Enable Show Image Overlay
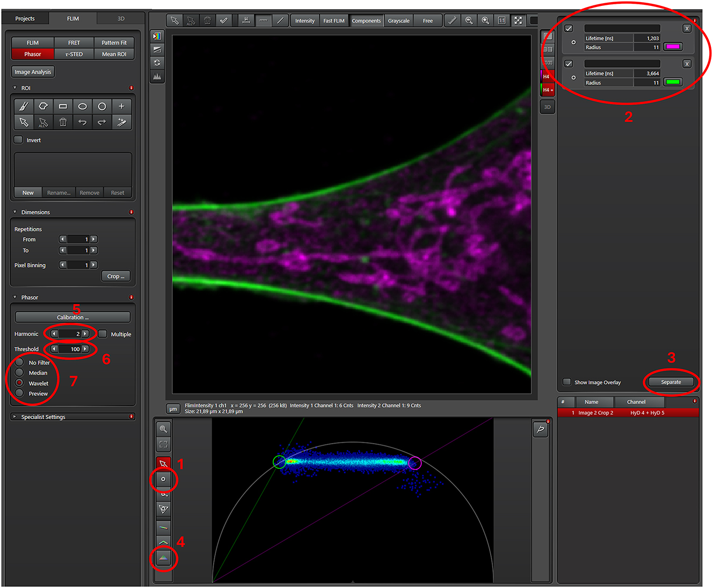The width and height of the screenshot is (713, 588). [567, 382]
